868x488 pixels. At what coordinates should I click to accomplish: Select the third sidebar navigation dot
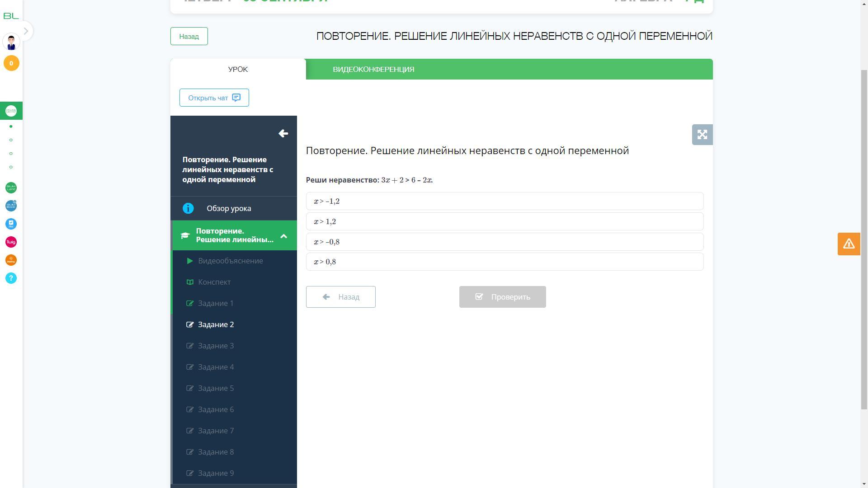[11, 154]
